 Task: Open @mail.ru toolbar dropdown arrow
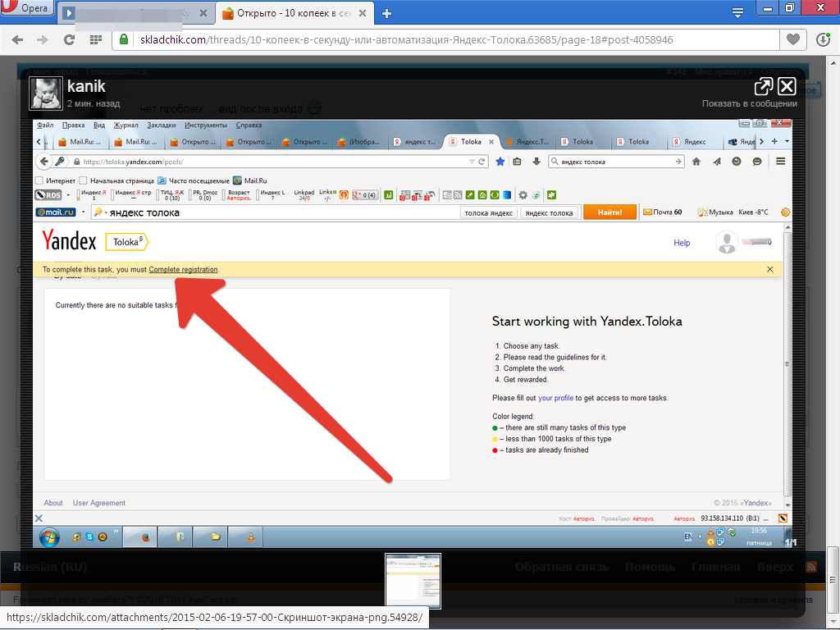83,212
